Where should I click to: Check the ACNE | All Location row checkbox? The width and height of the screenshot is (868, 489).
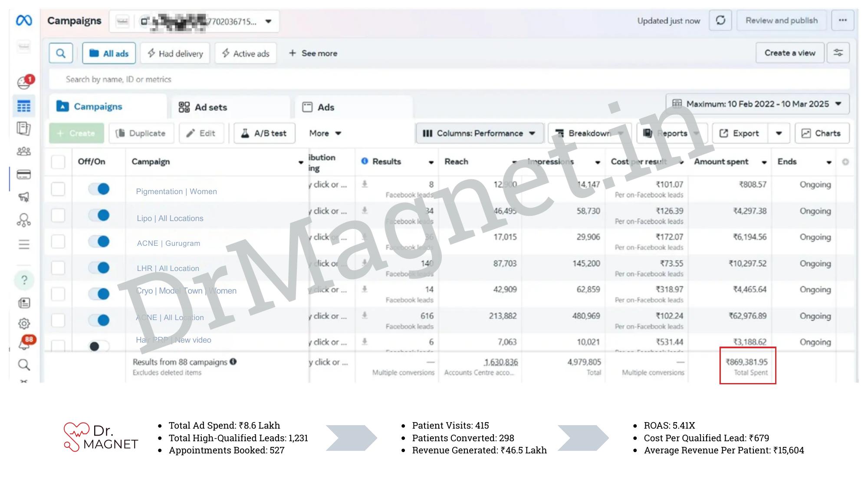pos(58,320)
